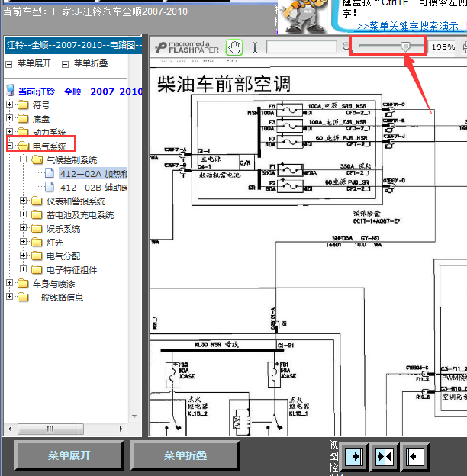Viewport: 467px width, 476px height.
Task: Click the 412—02B document page icon
Action: (x=49, y=187)
